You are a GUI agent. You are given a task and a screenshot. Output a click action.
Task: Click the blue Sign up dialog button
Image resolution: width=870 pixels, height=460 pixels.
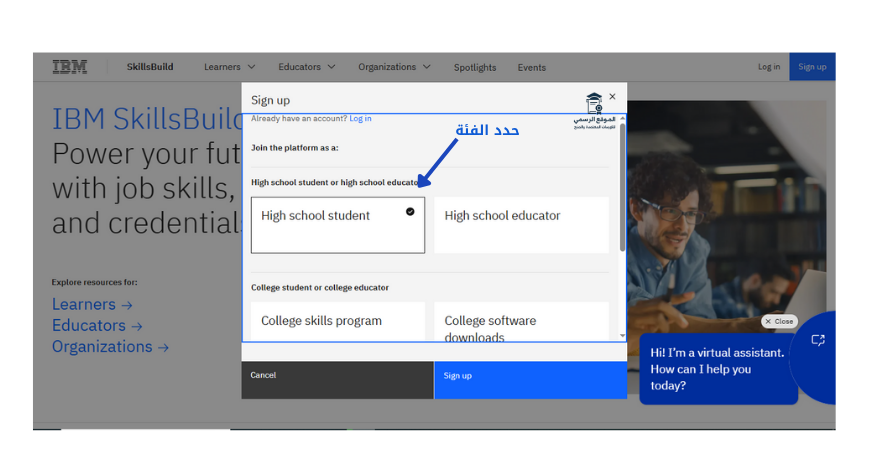click(x=530, y=380)
